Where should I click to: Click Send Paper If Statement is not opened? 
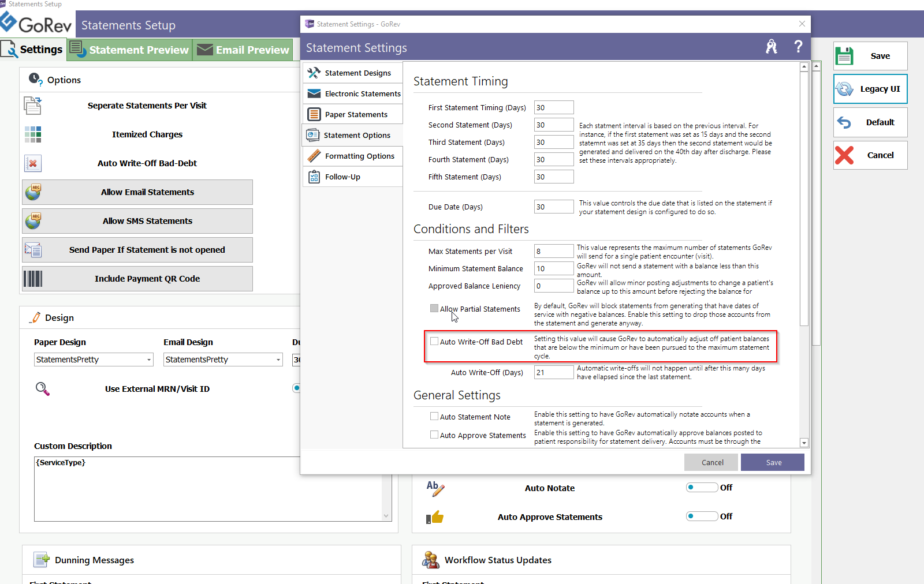tap(137, 250)
